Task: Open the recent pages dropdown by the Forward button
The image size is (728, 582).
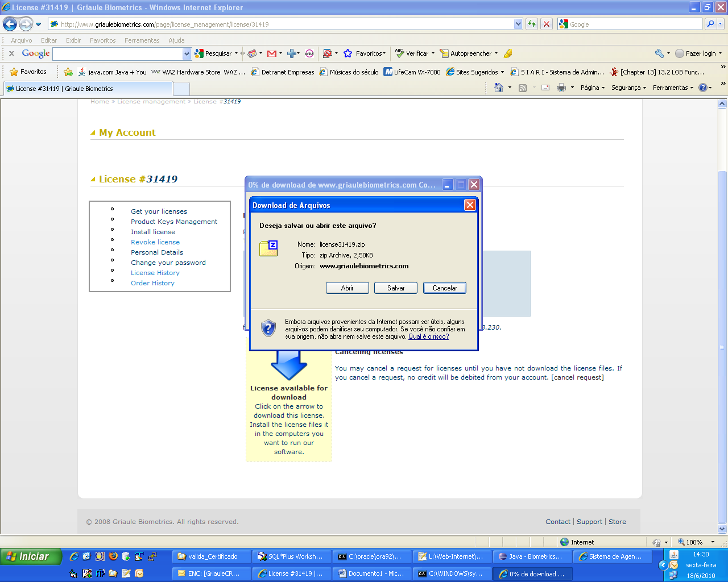Action: 39,24
